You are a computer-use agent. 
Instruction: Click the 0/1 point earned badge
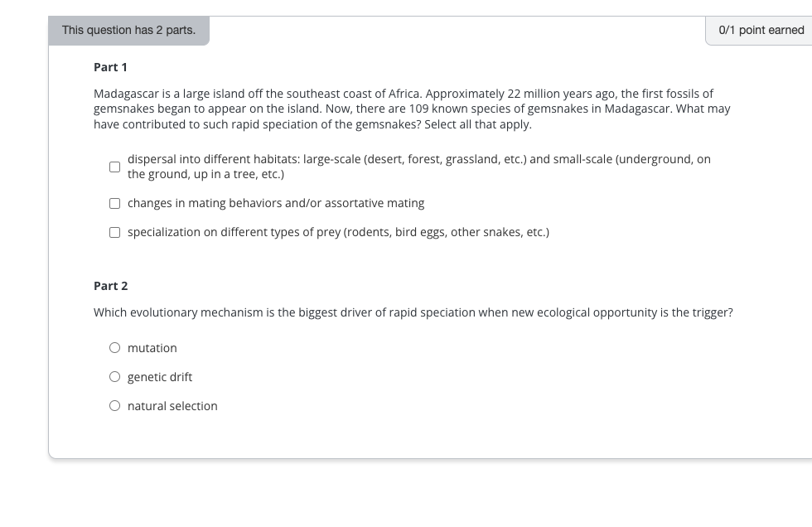pyautogui.click(x=761, y=29)
